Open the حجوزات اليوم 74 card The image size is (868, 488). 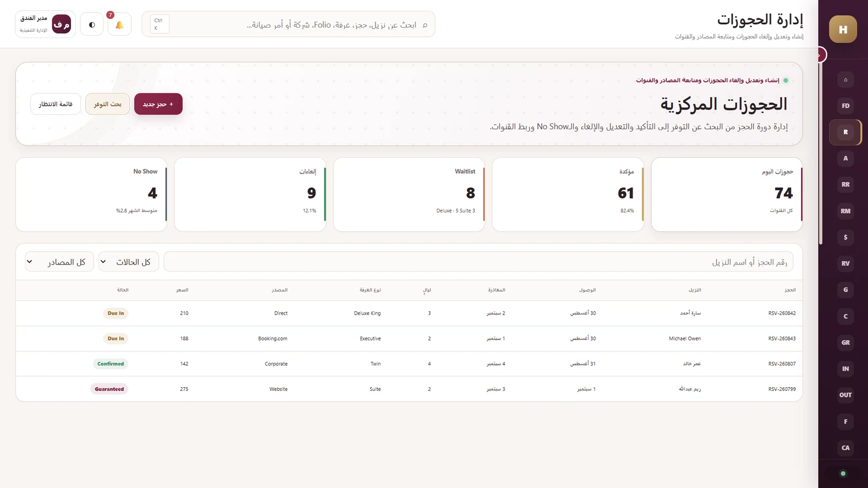pyautogui.click(x=726, y=195)
